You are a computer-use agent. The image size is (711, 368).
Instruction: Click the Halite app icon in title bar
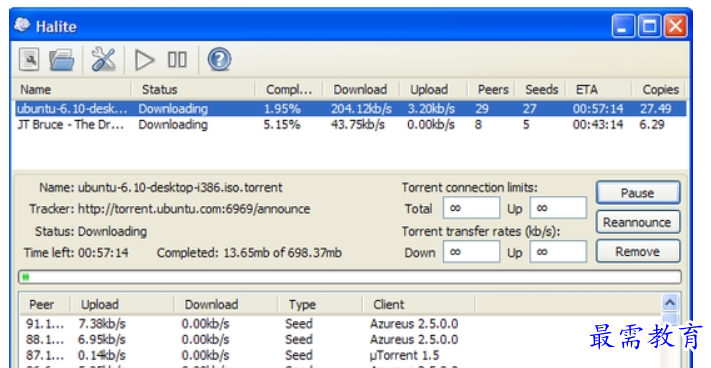pyautogui.click(x=22, y=25)
